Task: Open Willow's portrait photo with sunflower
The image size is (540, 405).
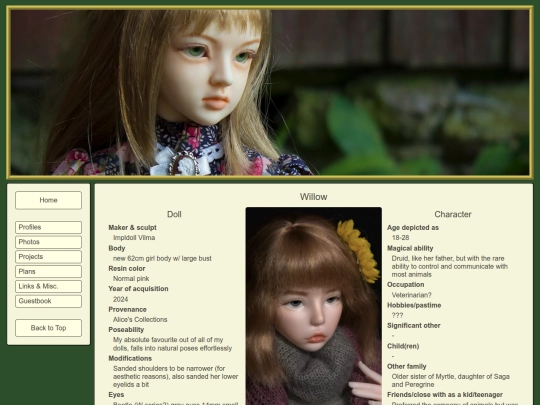Action: 313,306
